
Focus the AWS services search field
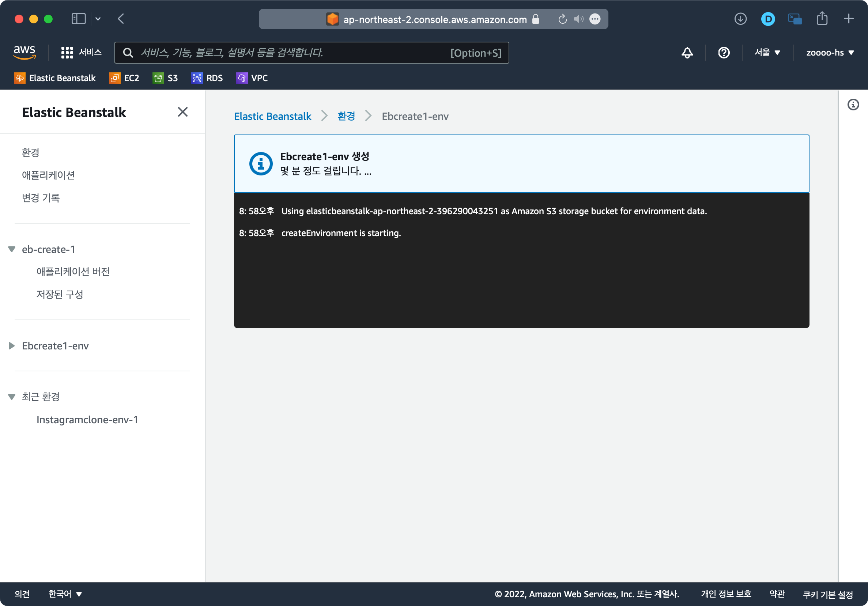[312, 53]
